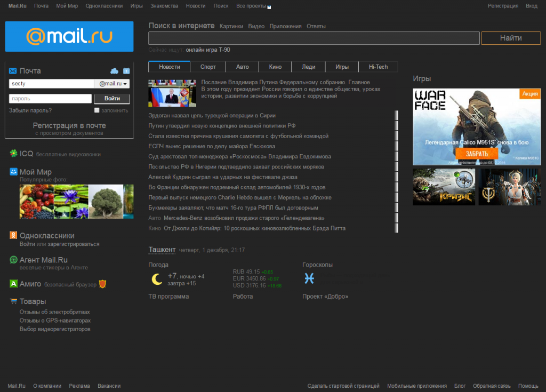
Task: Click the news list scrollbar
Action: (x=396, y=171)
